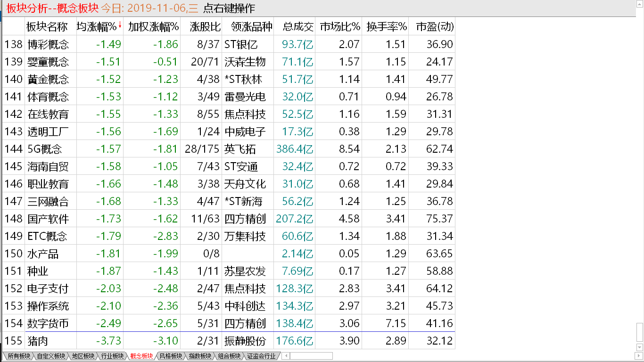Select the 三网融合 sector row
Screen dimensions: 644x362
(229, 201)
